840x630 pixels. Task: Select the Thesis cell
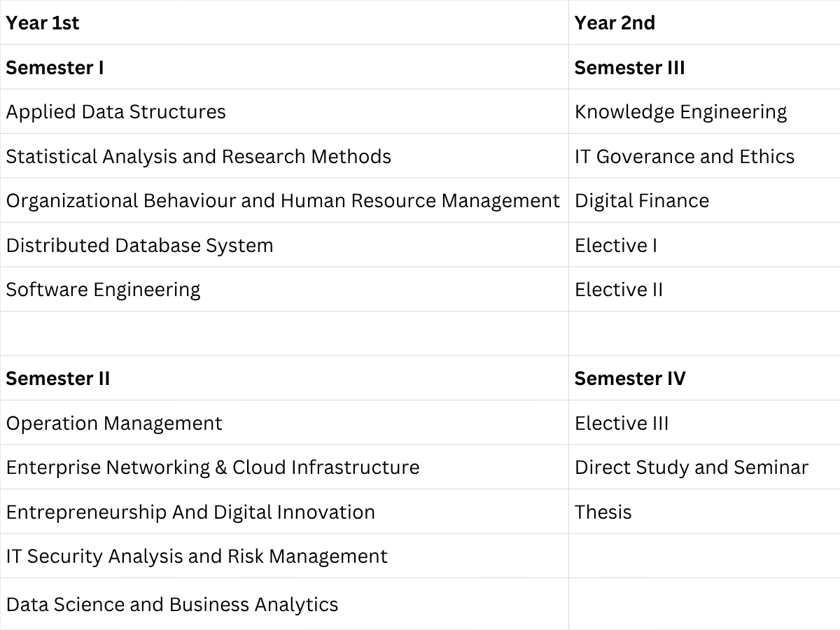tap(704, 511)
